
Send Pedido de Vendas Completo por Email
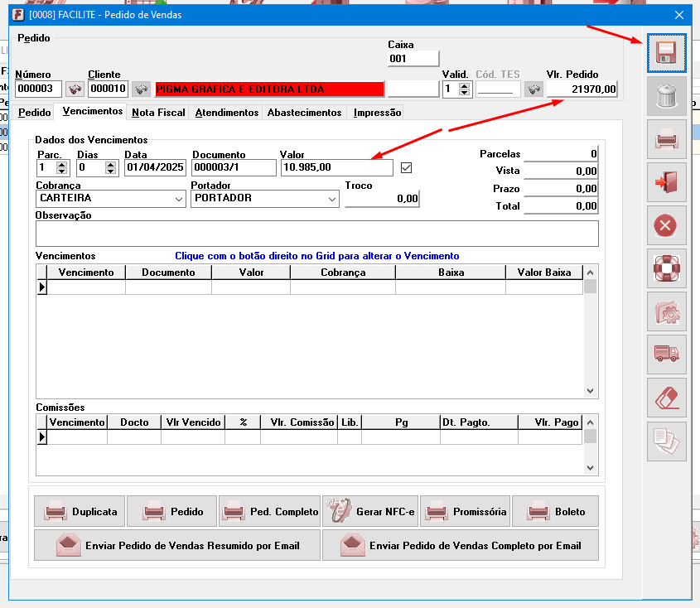pos(461,545)
